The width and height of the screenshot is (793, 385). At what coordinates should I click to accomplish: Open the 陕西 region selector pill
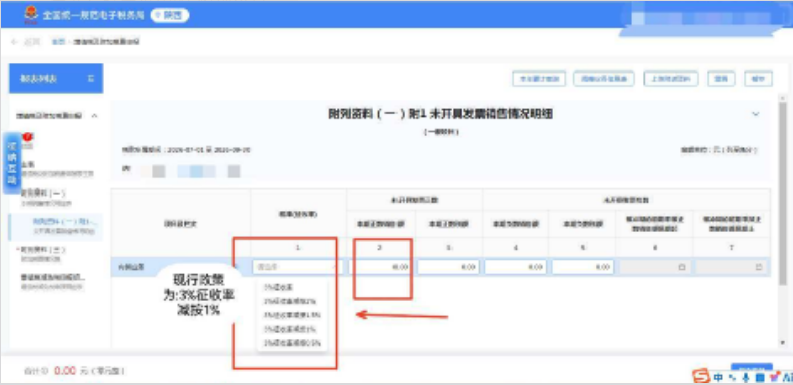click(170, 16)
